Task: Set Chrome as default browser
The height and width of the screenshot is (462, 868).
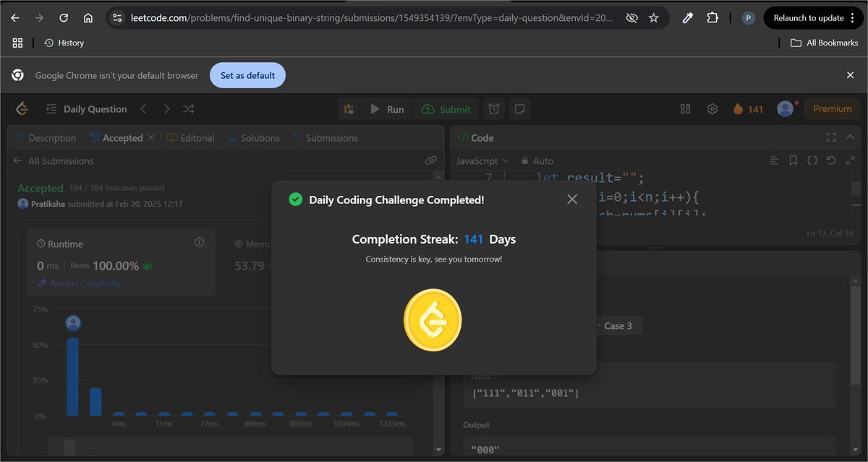Action: pos(247,75)
